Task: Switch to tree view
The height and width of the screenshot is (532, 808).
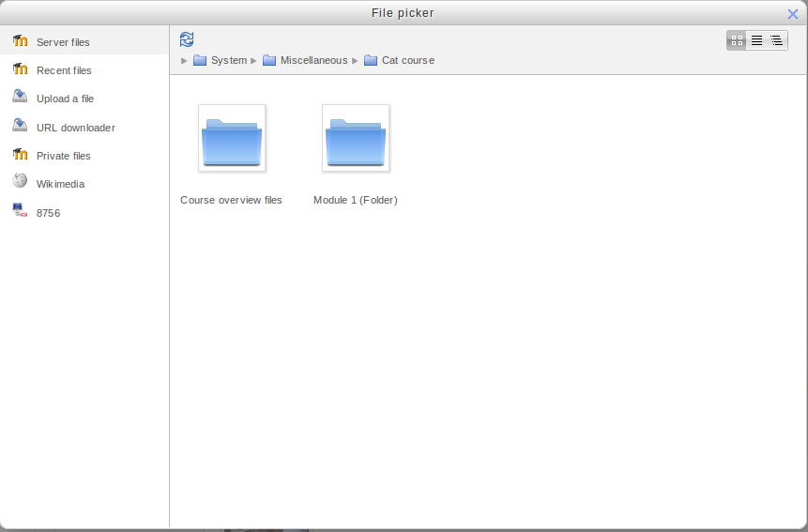Action: [x=777, y=40]
